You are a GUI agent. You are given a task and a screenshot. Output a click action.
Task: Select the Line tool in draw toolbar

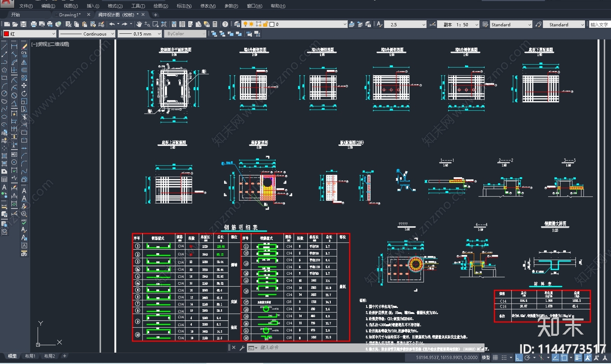[4, 47]
